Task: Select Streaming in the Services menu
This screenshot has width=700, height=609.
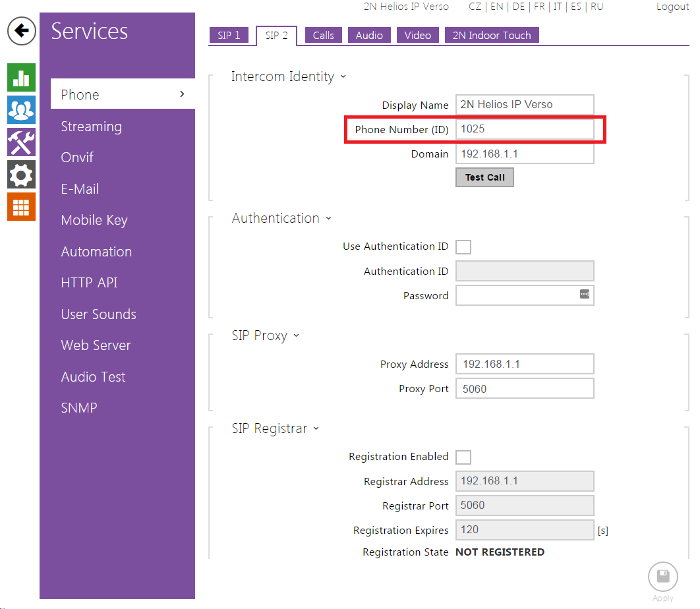Action: pyautogui.click(x=91, y=127)
